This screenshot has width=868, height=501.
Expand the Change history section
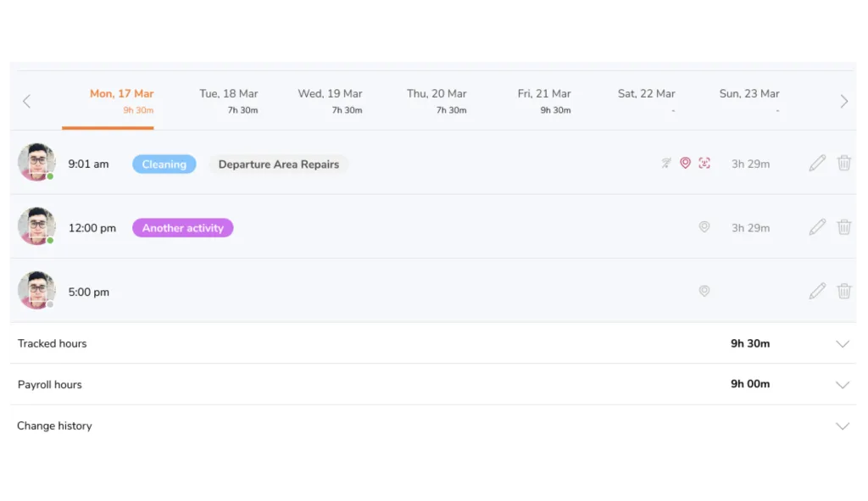842,426
